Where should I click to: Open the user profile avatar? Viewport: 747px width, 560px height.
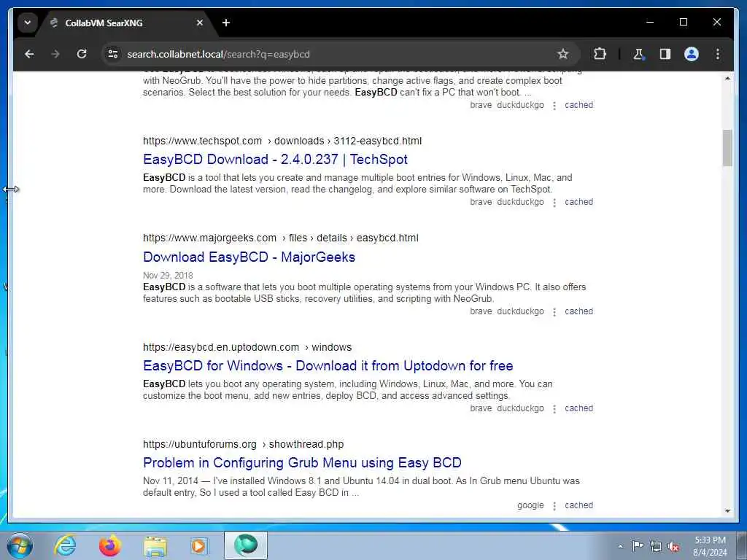[x=692, y=54]
